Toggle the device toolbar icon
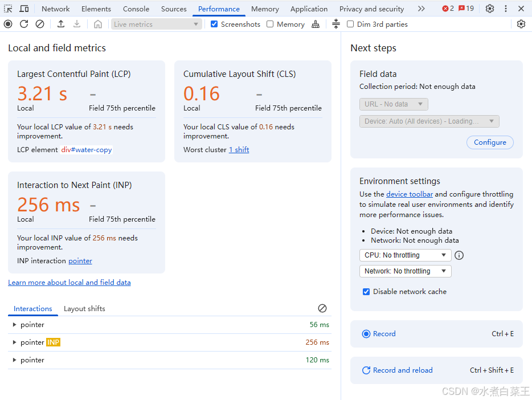Screen dimensions: 532x400 coord(24,9)
